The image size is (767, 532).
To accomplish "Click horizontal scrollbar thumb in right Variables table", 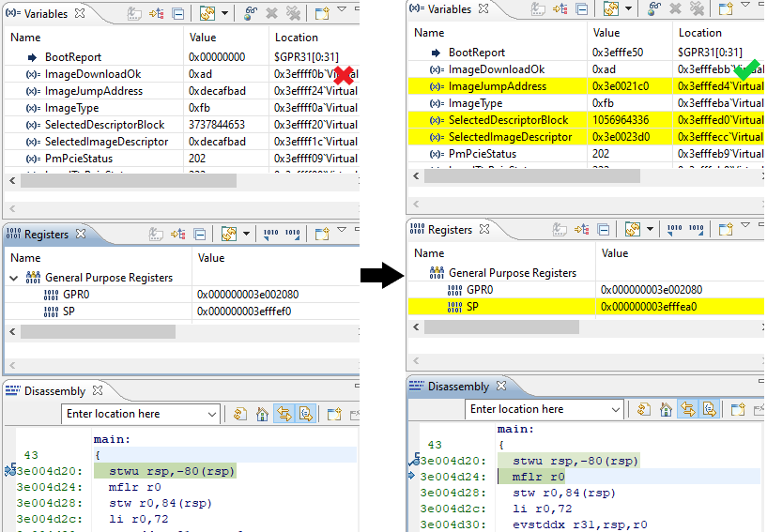I will (531, 176).
